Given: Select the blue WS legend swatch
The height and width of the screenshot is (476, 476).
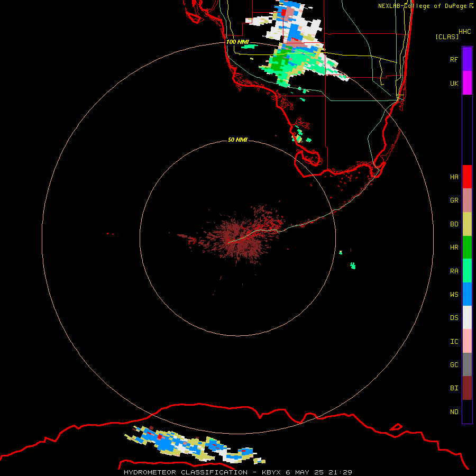Looking at the screenshot, I should (467, 294).
